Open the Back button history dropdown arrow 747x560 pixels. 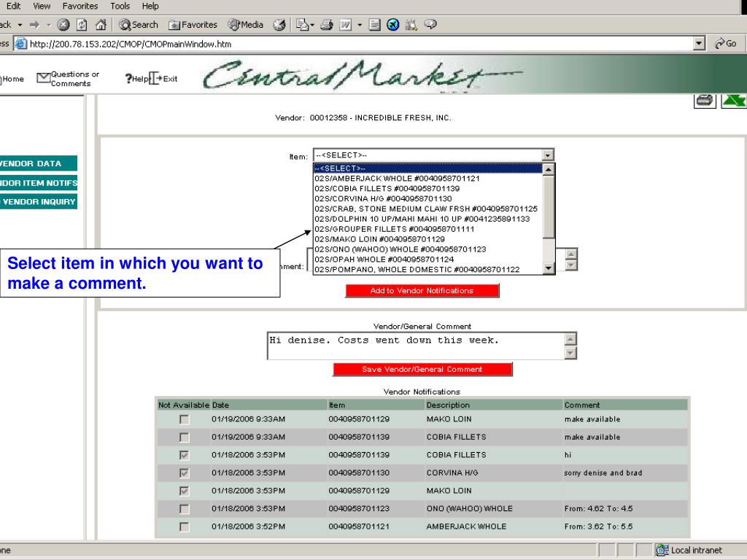(20, 25)
